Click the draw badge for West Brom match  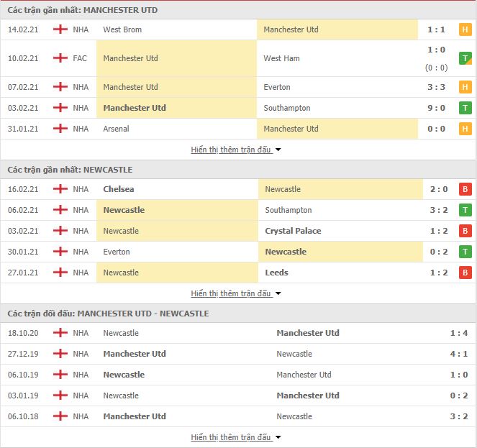pyautogui.click(x=465, y=29)
